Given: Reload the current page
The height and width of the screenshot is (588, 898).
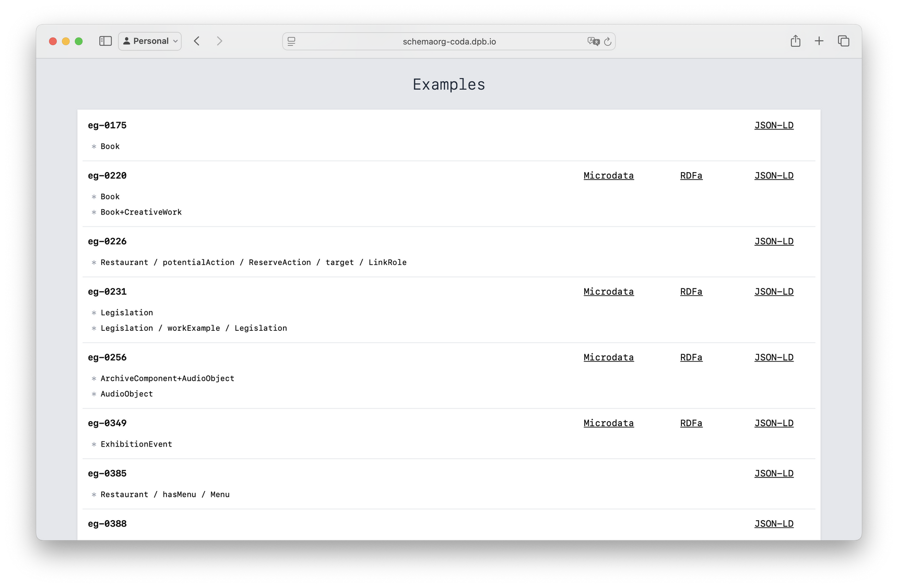Looking at the screenshot, I should point(607,41).
